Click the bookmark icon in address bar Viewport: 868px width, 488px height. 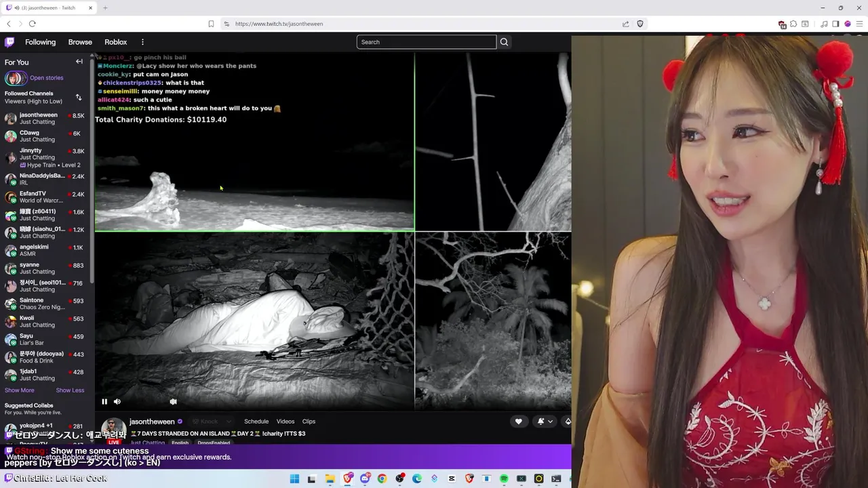[211, 24]
